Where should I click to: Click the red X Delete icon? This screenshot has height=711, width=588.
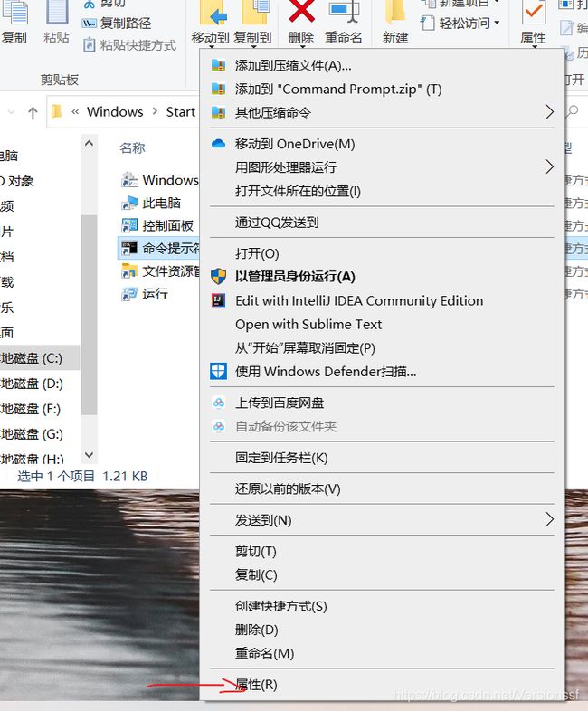(302, 12)
